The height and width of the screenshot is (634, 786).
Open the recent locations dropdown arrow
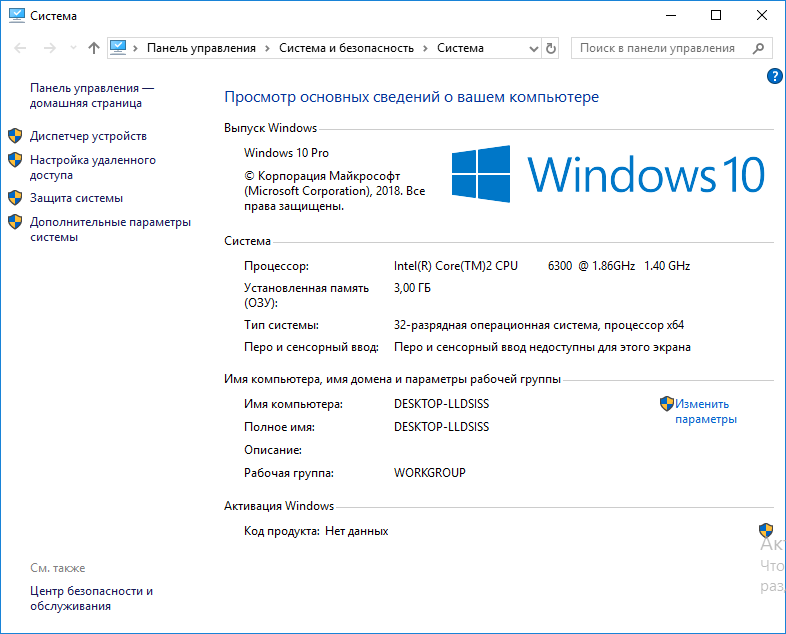coord(73,48)
